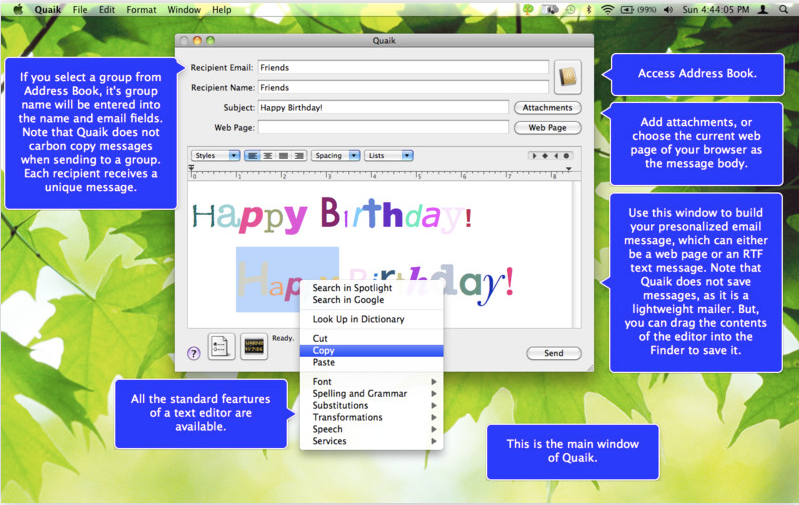Select right text alignment
This screenshot has width=799, height=505.
point(299,155)
